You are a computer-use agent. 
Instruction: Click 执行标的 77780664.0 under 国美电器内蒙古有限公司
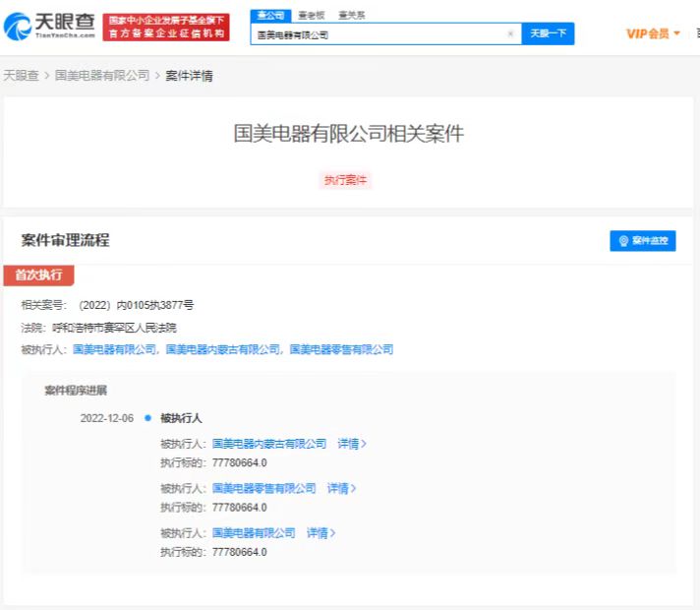[x=214, y=463]
